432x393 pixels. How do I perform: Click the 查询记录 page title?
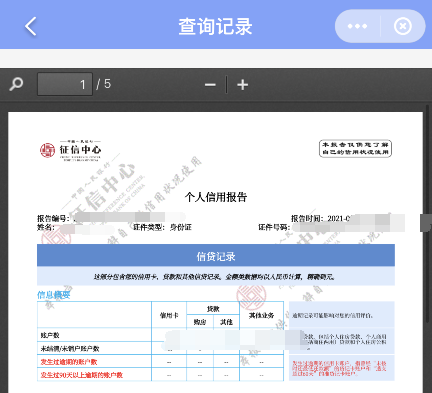point(215,26)
